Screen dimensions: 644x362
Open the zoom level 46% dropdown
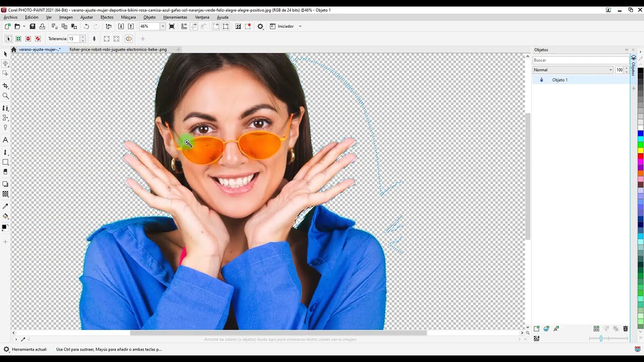tap(163, 26)
